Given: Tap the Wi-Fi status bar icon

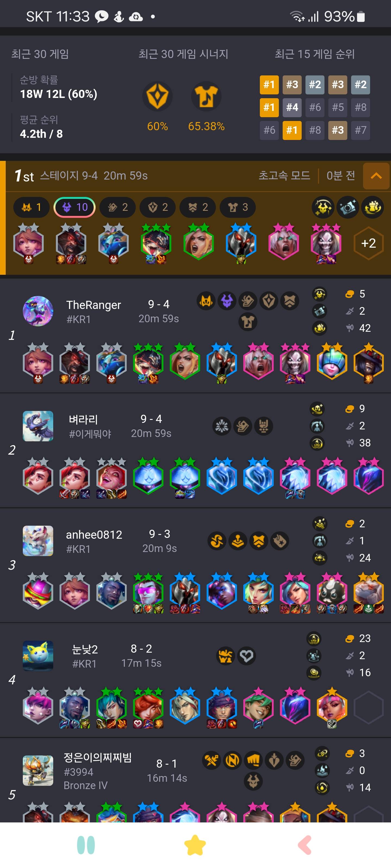Looking at the screenshot, I should coord(297,16).
